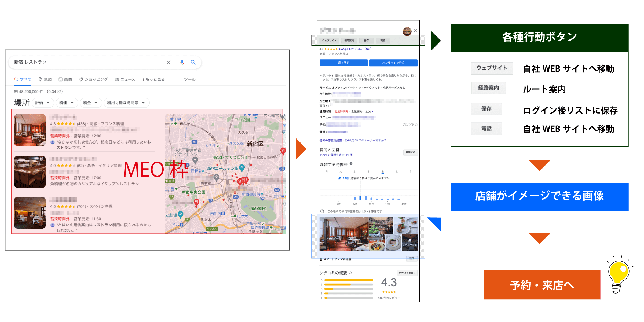The width and height of the screenshot is (644, 322).
Task: Open the 利用可能な時間帯 filter dropdown
Action: (126, 103)
